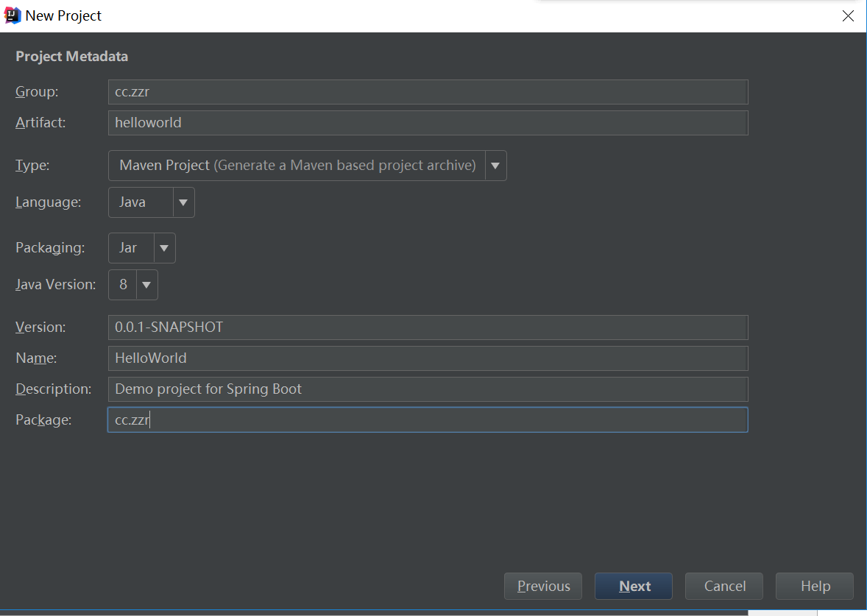Click the IntelliJ IDEA logo icon in title bar

[x=13, y=15]
